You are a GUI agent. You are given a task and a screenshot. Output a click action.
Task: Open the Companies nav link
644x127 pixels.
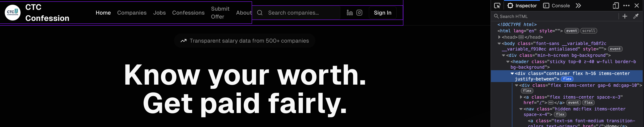[x=132, y=13]
